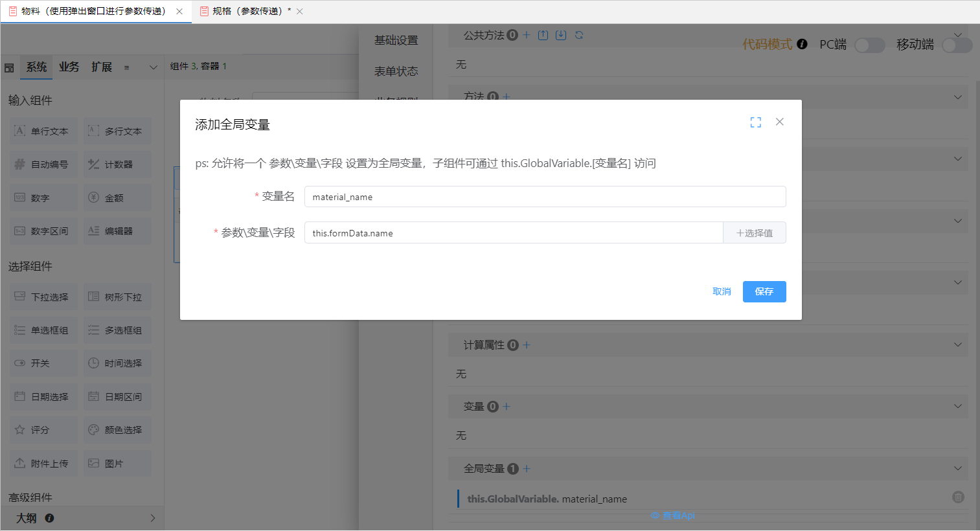Click the refresh icon beside 公共方法
Image resolution: width=980 pixels, height=531 pixels.
[x=579, y=35]
